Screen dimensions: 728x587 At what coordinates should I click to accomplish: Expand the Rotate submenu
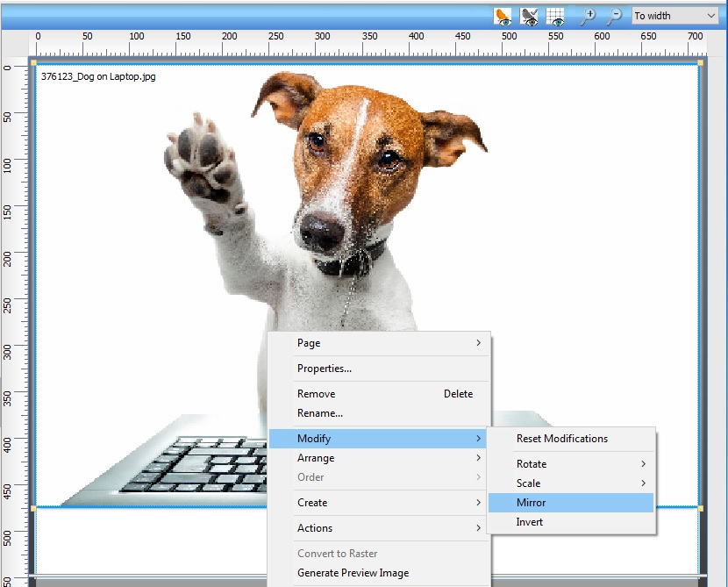571,464
